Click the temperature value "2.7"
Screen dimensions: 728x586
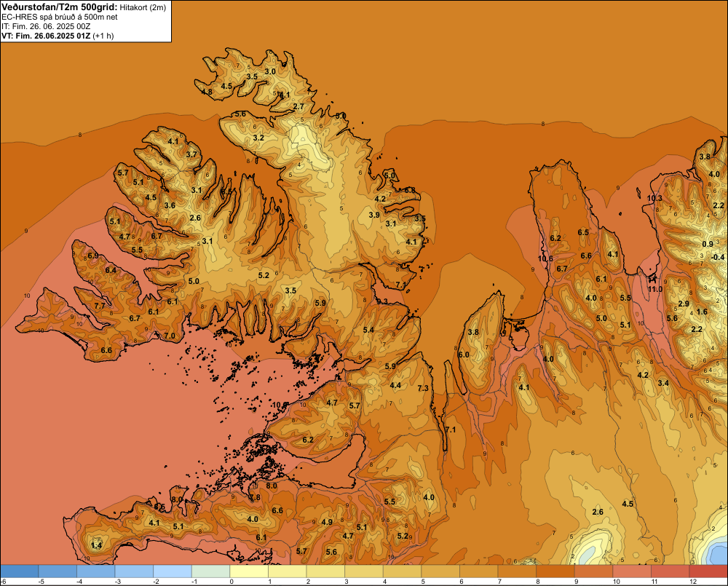pos(298,106)
